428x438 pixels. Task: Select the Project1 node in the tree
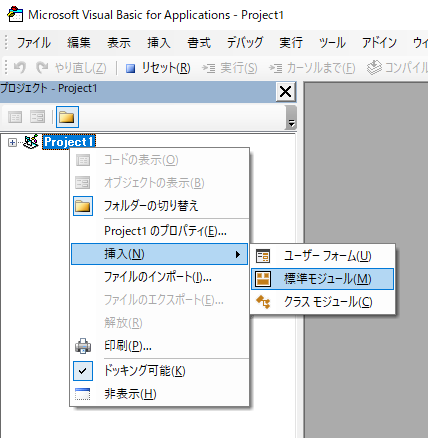[69, 142]
